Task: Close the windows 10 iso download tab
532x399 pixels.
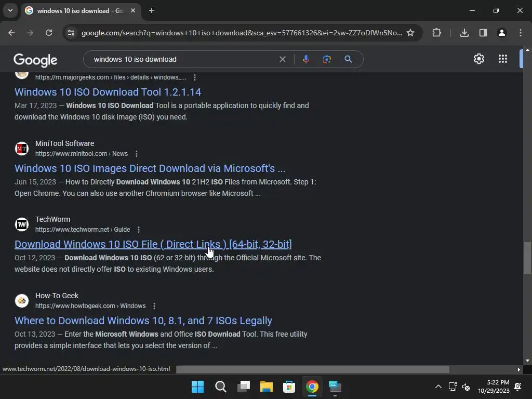Action: (x=133, y=10)
